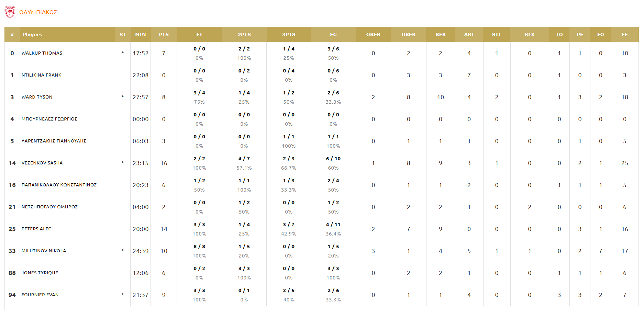Sort table by the PTS column header
Image resolution: width=644 pixels, height=310 pixels.
point(164,35)
